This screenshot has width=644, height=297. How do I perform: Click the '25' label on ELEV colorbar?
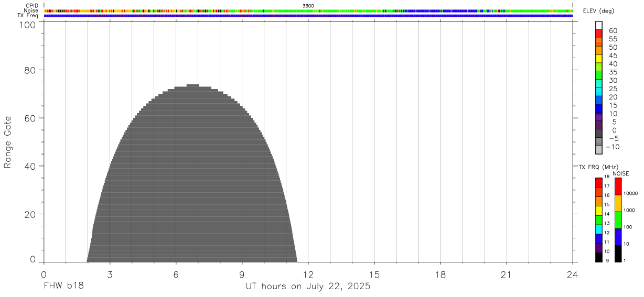[613, 89]
